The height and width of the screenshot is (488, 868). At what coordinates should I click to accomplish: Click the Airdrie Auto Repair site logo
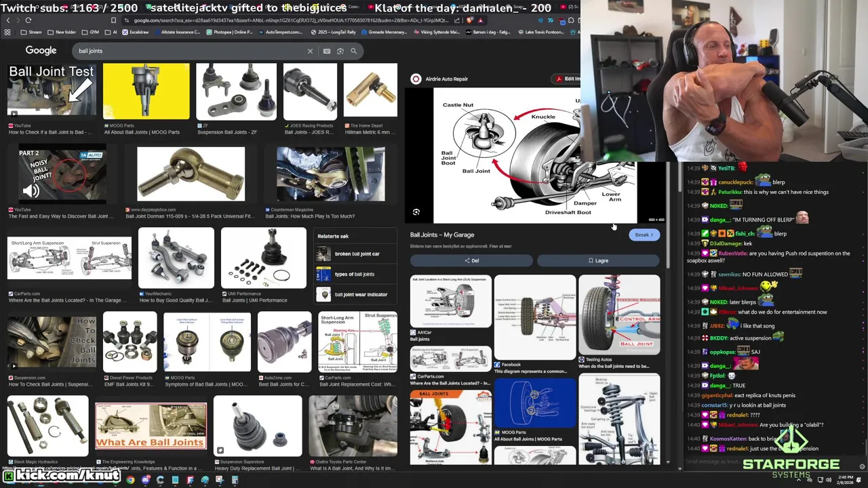(416, 79)
